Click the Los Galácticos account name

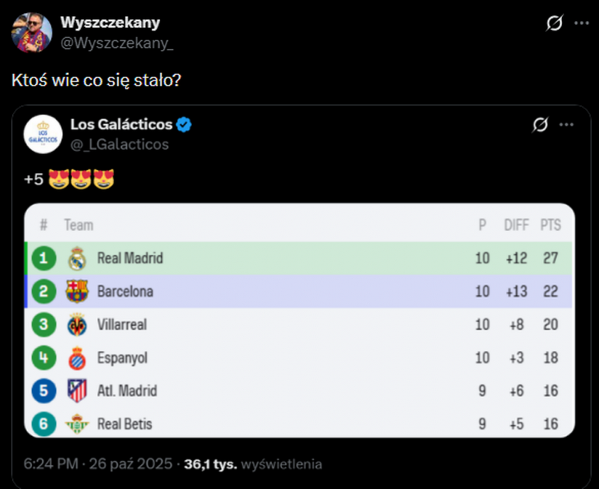pyautogui.click(x=121, y=125)
